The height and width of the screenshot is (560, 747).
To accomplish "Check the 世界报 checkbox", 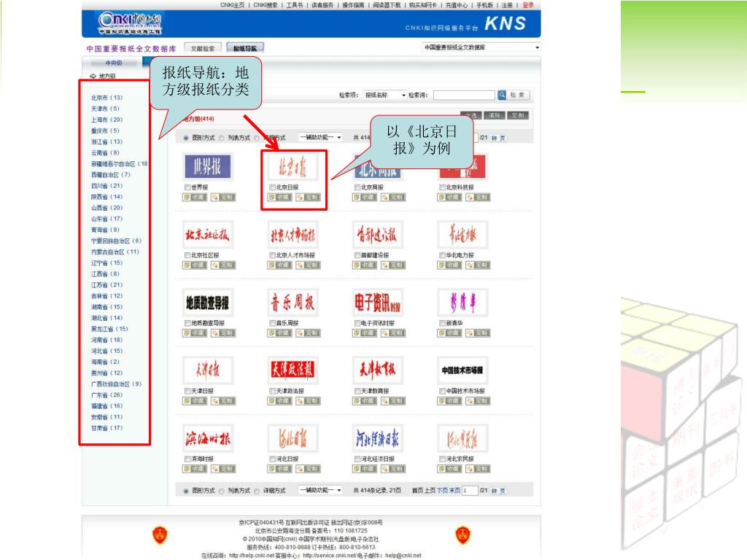I will coord(187,187).
